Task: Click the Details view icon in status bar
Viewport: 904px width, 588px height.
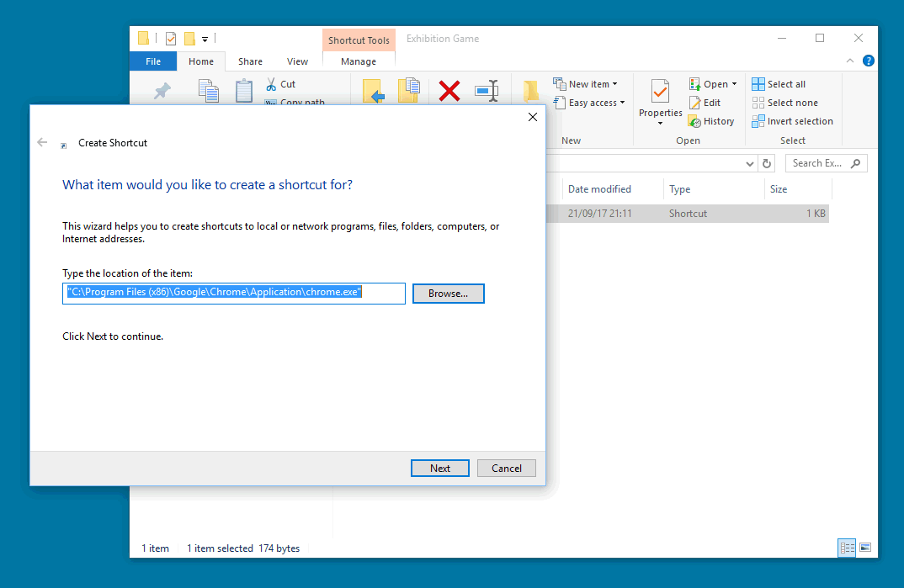Action: pos(847,548)
